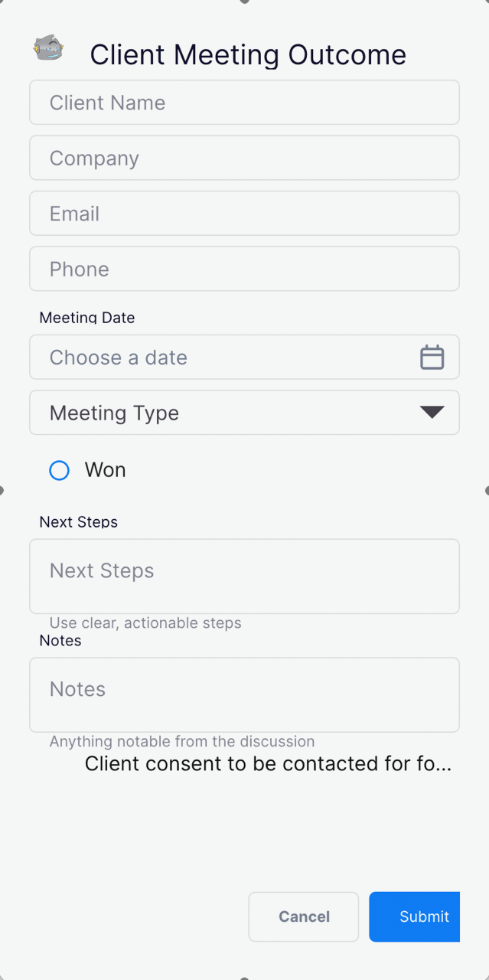Screen dimensions: 489x980
Task: Focus the Client Name input field
Action: coord(244,103)
